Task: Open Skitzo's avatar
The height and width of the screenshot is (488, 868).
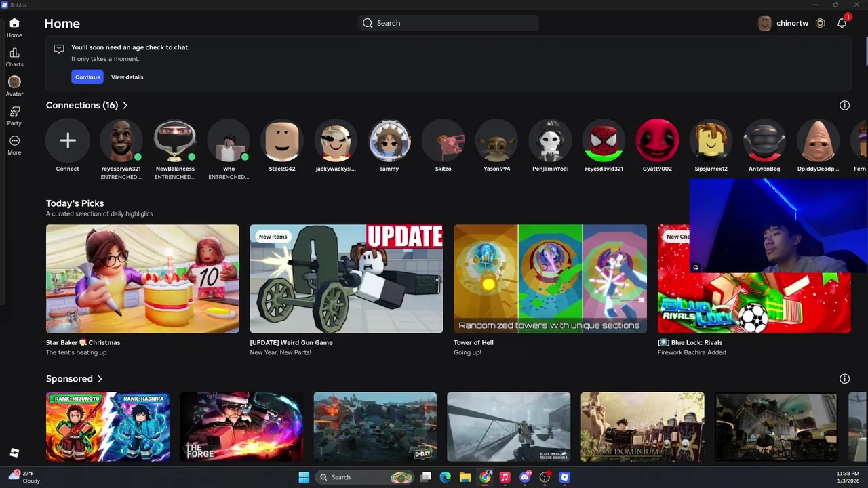Action: [443, 141]
